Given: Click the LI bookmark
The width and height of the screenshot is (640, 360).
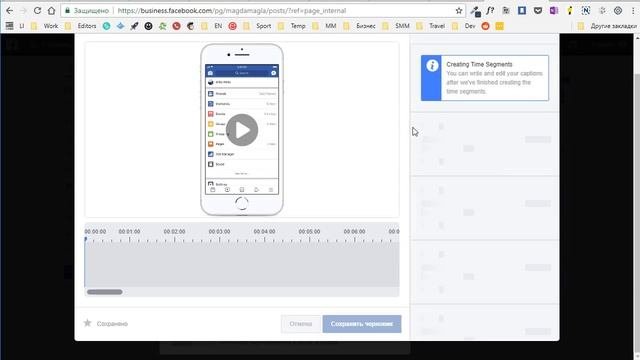Looking at the screenshot, I should click(x=22, y=26).
